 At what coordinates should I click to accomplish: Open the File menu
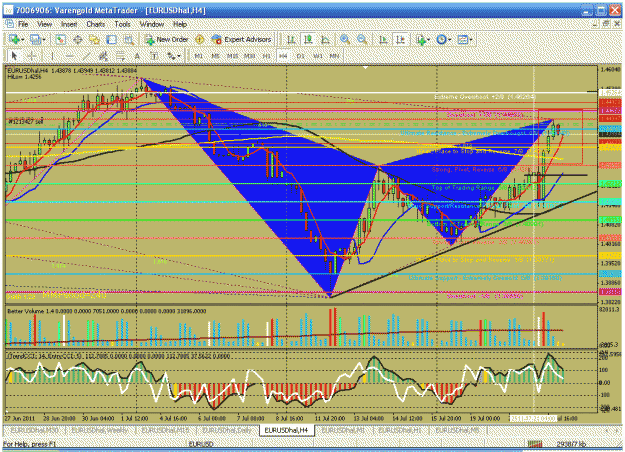click(x=23, y=24)
